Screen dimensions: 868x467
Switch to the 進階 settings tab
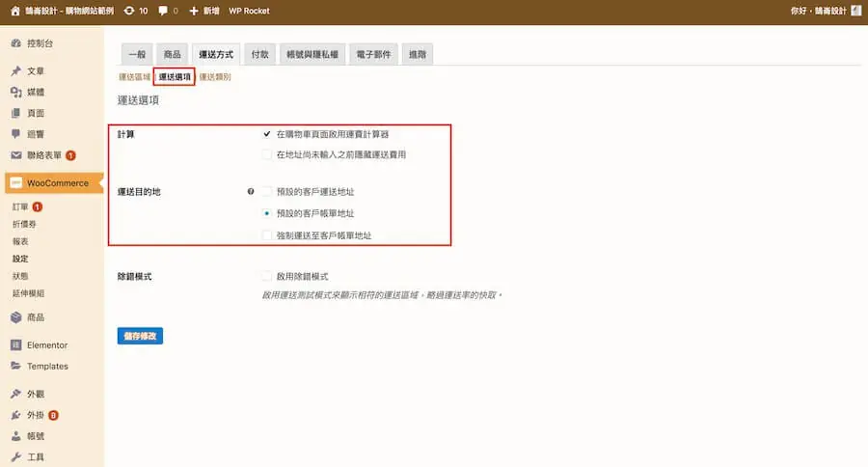point(418,54)
